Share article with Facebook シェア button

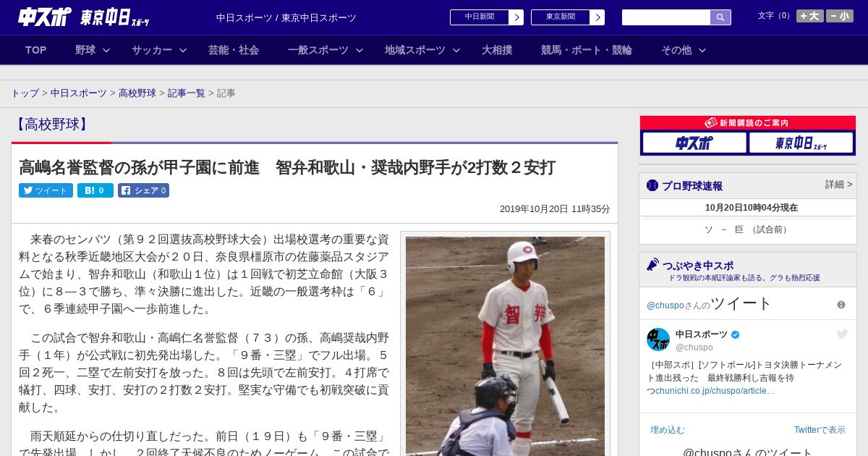coord(143,190)
